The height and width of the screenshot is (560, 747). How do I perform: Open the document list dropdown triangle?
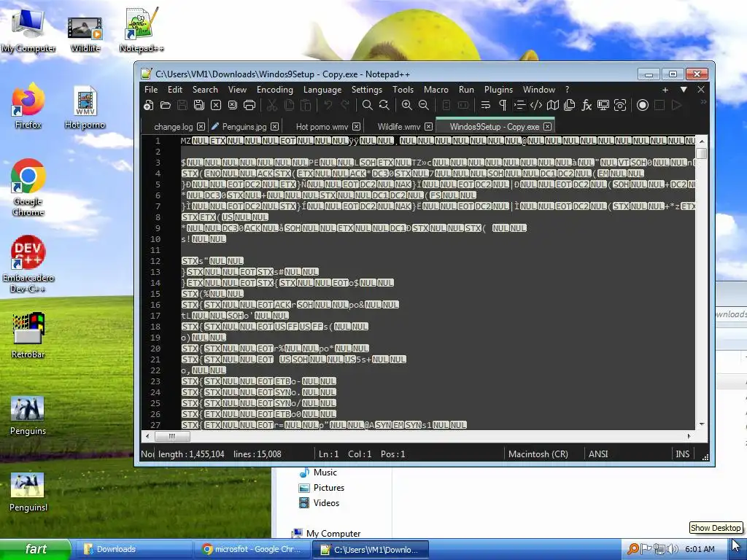pyautogui.click(x=684, y=90)
